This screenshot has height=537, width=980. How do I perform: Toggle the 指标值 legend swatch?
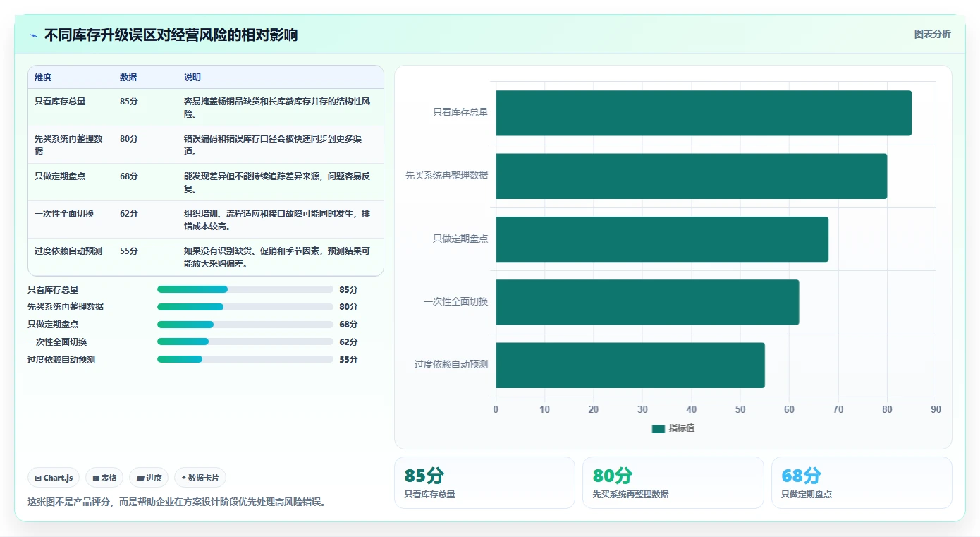[659, 428]
